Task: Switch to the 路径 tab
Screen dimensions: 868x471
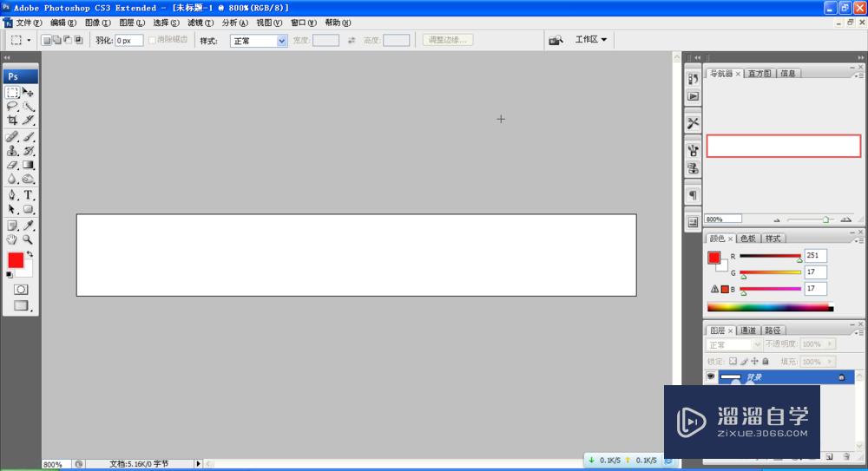Action: [773, 330]
